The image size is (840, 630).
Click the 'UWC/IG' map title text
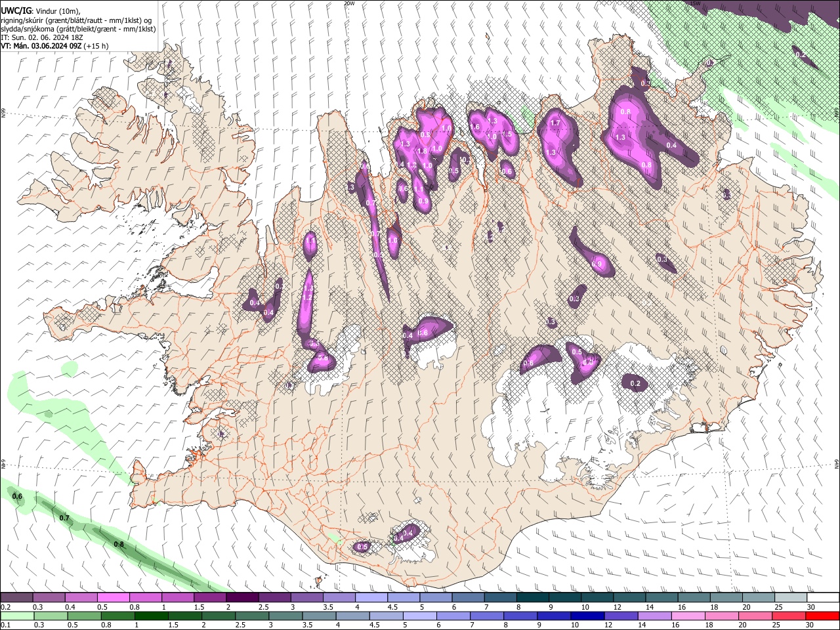(16, 11)
